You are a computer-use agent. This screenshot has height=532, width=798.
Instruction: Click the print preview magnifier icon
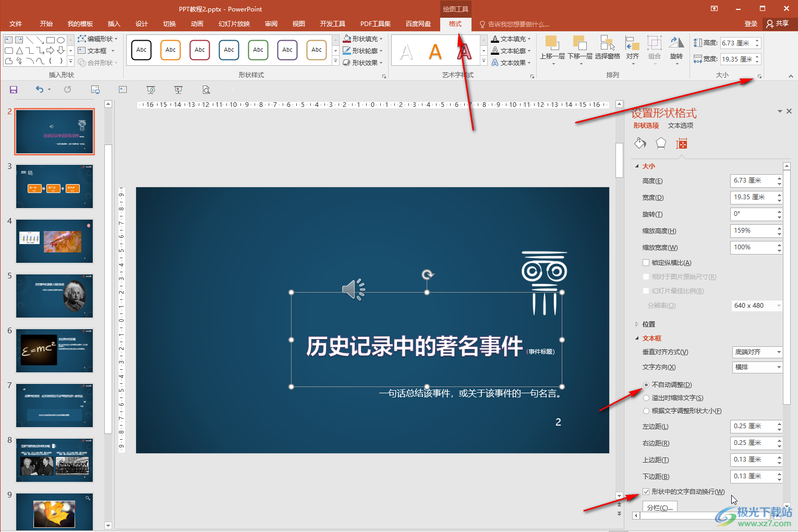(x=207, y=90)
